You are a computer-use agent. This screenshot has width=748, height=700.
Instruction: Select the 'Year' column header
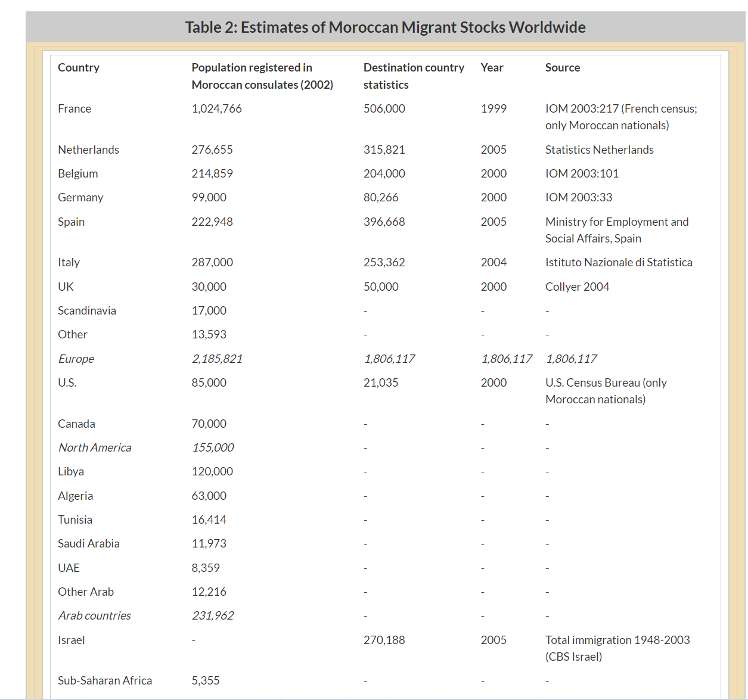click(x=492, y=68)
